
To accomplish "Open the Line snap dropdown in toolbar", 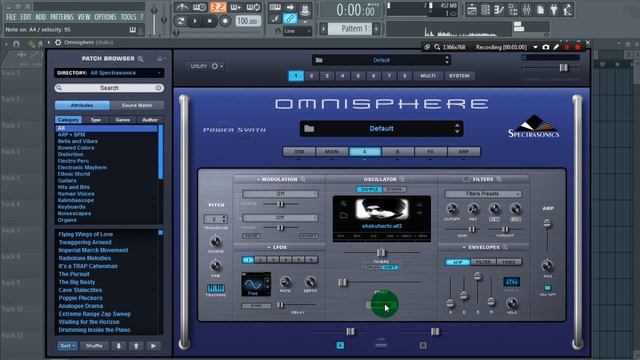I will click(297, 31).
